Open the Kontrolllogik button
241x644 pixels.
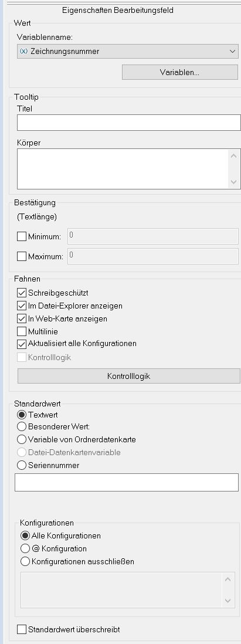click(x=128, y=376)
